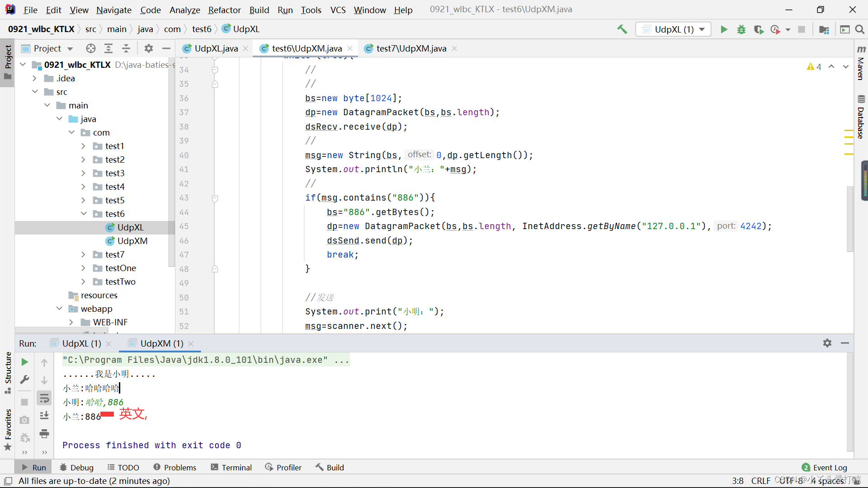Click cursor position 3:8 in status bar

[738, 481]
